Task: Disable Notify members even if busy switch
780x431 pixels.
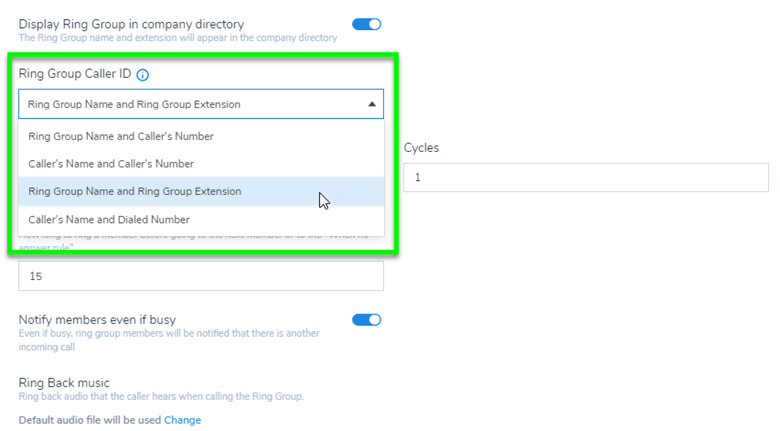Action: pyautogui.click(x=366, y=320)
